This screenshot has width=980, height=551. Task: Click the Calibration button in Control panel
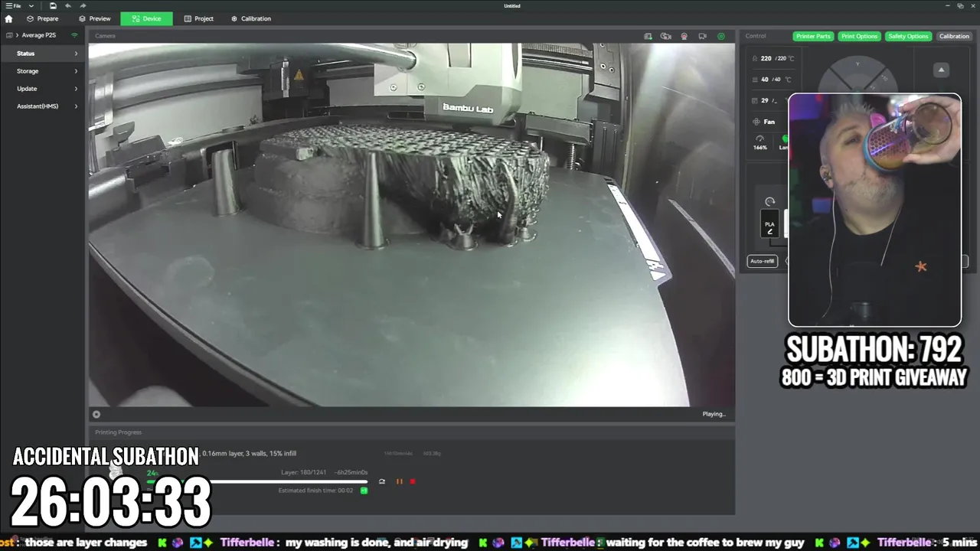pyautogui.click(x=954, y=36)
